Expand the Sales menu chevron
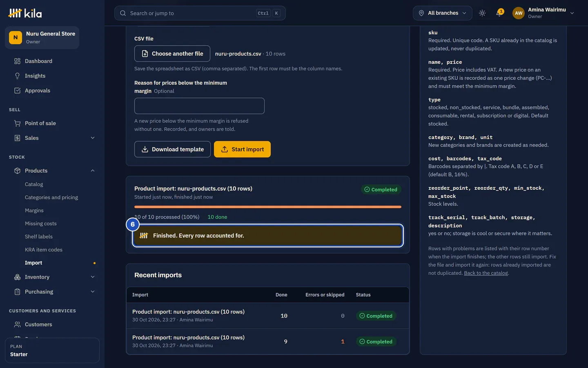This screenshot has width=588, height=368. coord(93,138)
